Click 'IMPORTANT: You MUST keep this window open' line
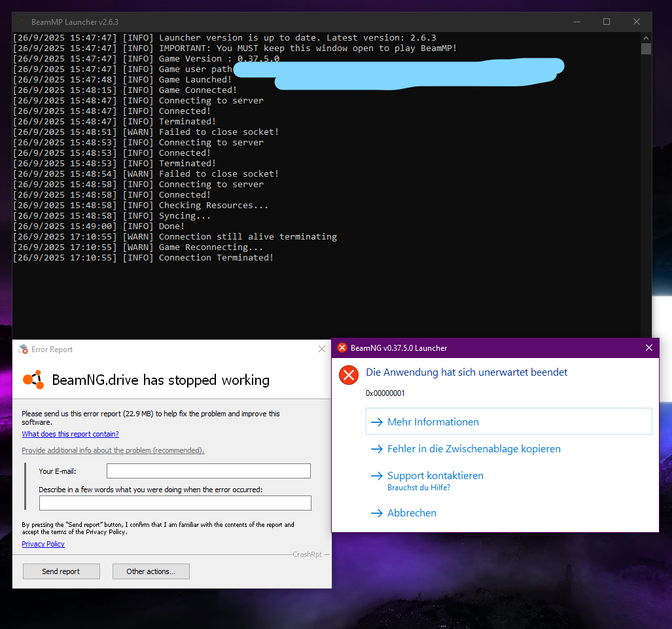Screen dimensions: 672x629 235,48
